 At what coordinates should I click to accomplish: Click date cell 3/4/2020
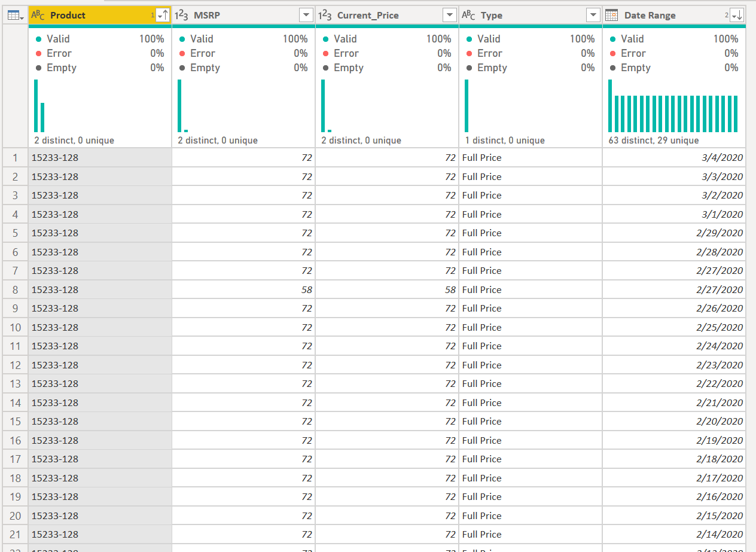click(674, 158)
